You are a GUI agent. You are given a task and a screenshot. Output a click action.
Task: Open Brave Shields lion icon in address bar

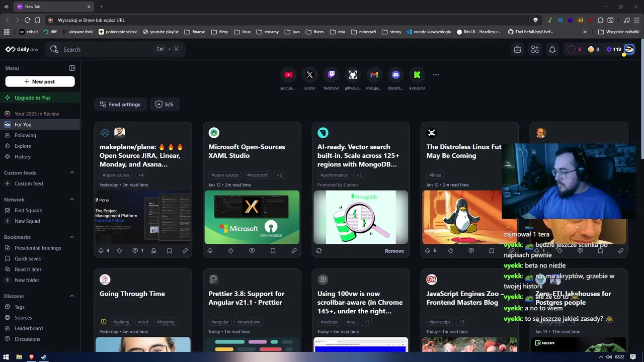(535, 20)
